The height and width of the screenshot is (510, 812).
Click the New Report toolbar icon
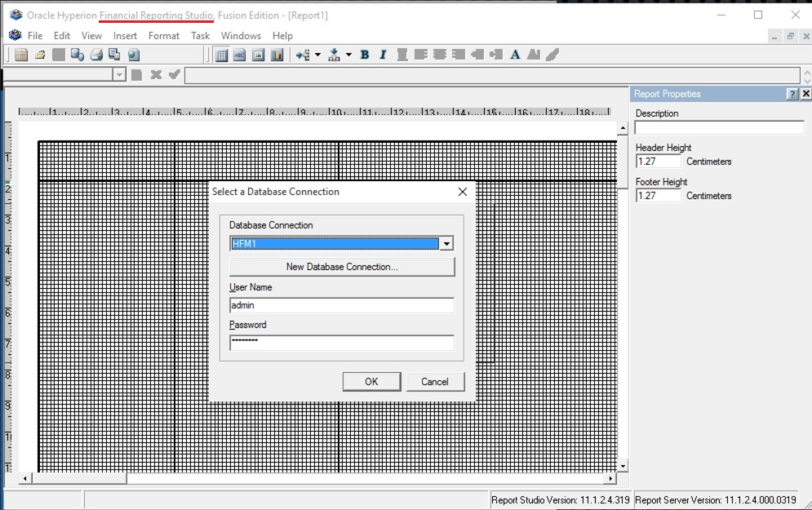pos(21,55)
